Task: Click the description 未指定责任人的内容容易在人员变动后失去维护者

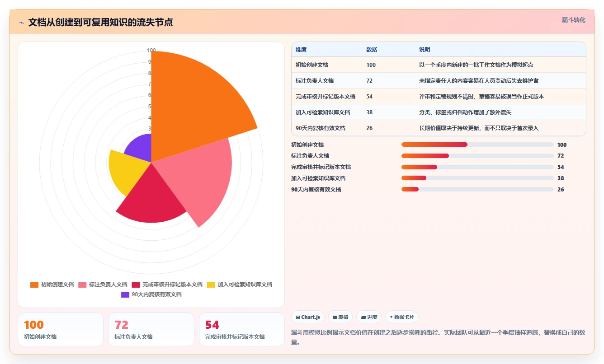Action: [479, 81]
